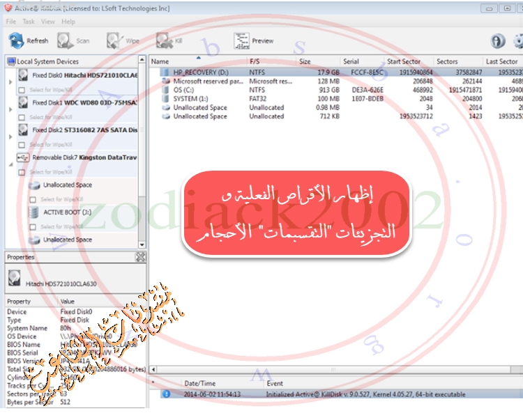The image size is (523, 420).
Task: Click the device tree scroll-down arrow
Action: (142, 244)
